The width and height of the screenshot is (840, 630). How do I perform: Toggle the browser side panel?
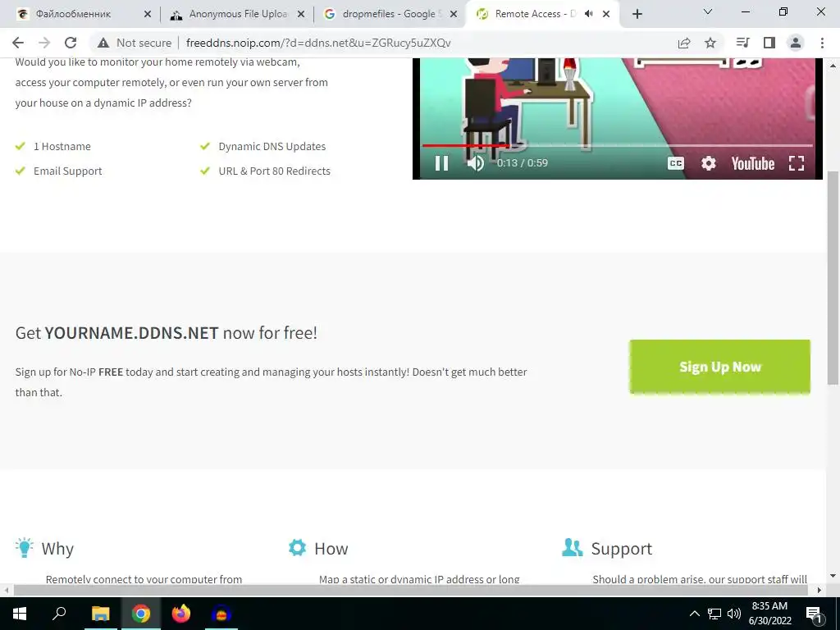pos(769,43)
